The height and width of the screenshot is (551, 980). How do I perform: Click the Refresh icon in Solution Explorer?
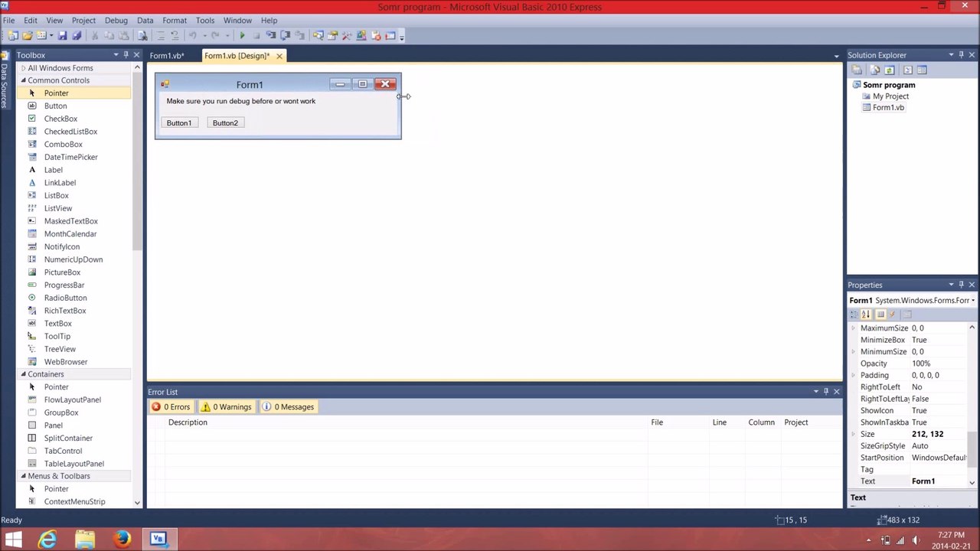890,70
